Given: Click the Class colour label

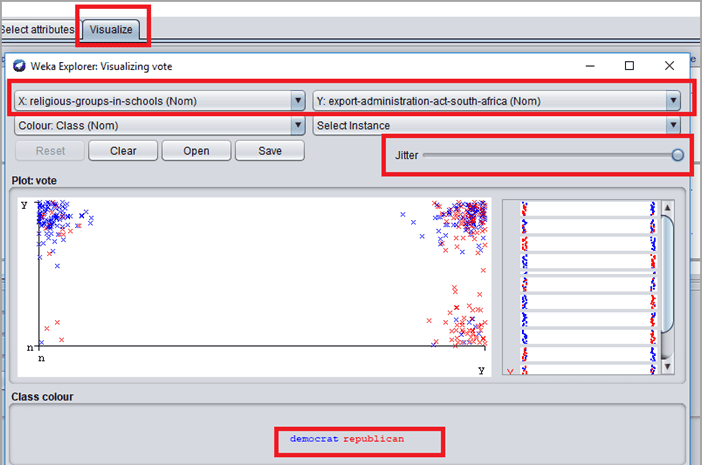Looking at the screenshot, I should 43,397.
